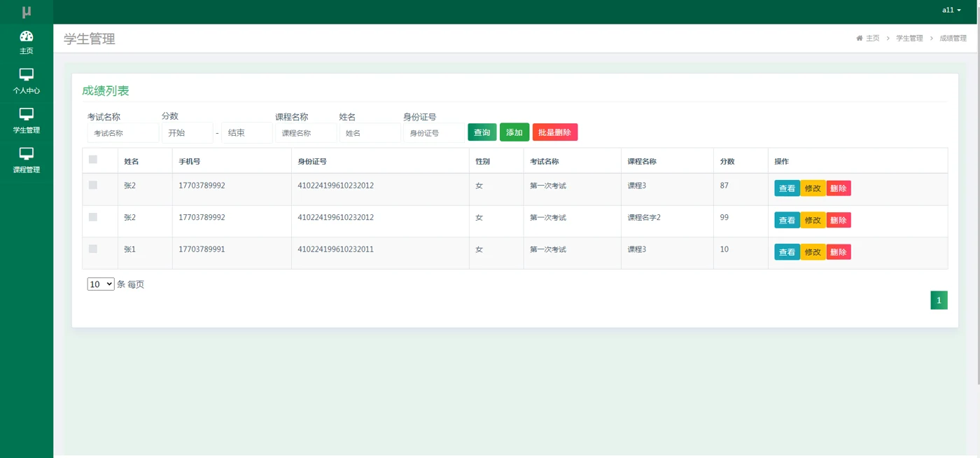Click 删除 for the score 87 row

[839, 188]
